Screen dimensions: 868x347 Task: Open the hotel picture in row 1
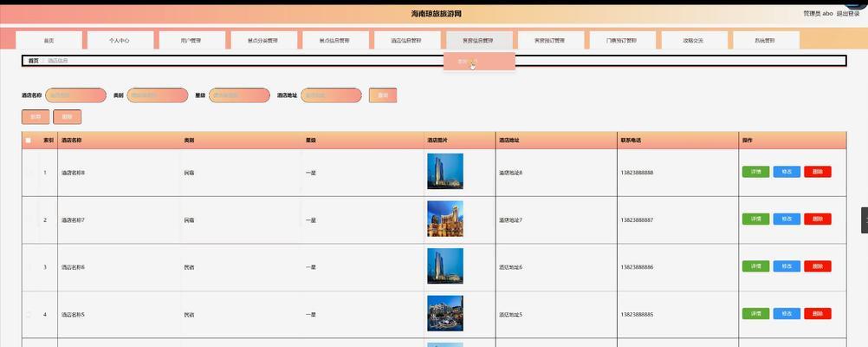click(x=445, y=171)
